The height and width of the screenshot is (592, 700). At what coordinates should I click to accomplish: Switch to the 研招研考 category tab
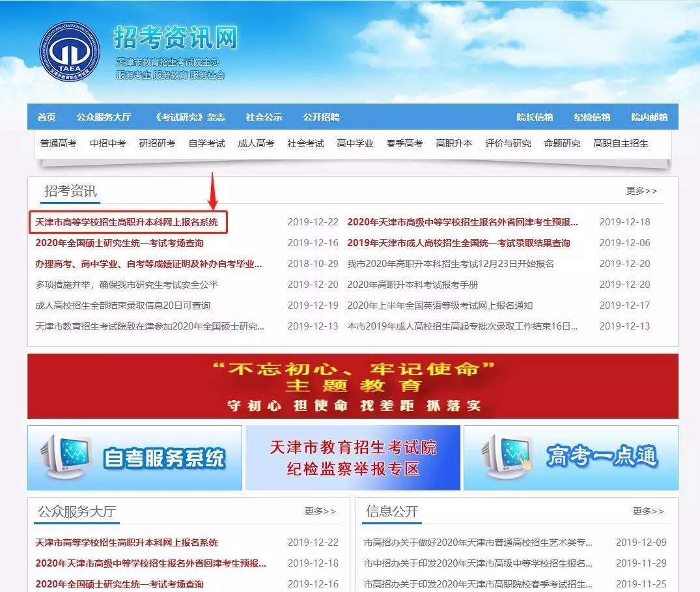tap(157, 143)
